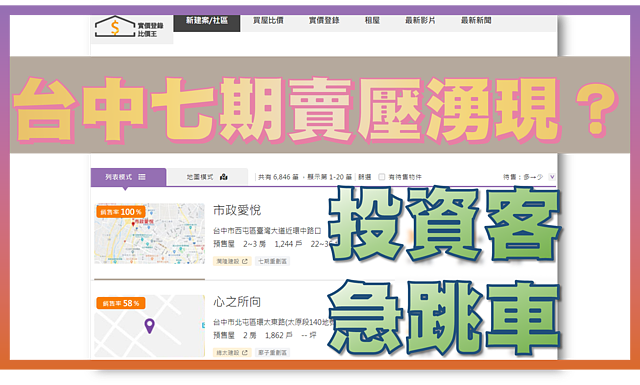The height and width of the screenshot is (385, 640).
Task: Open the 心之所向 listing title
Action: pos(237,302)
